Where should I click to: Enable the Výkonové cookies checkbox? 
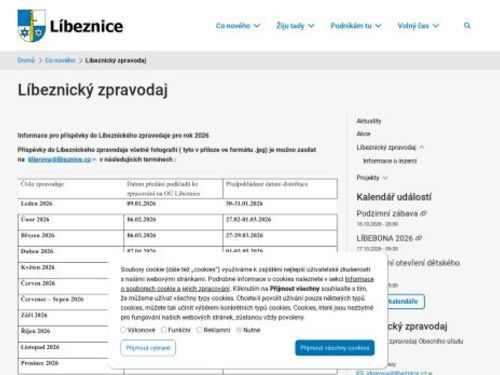click(123, 330)
